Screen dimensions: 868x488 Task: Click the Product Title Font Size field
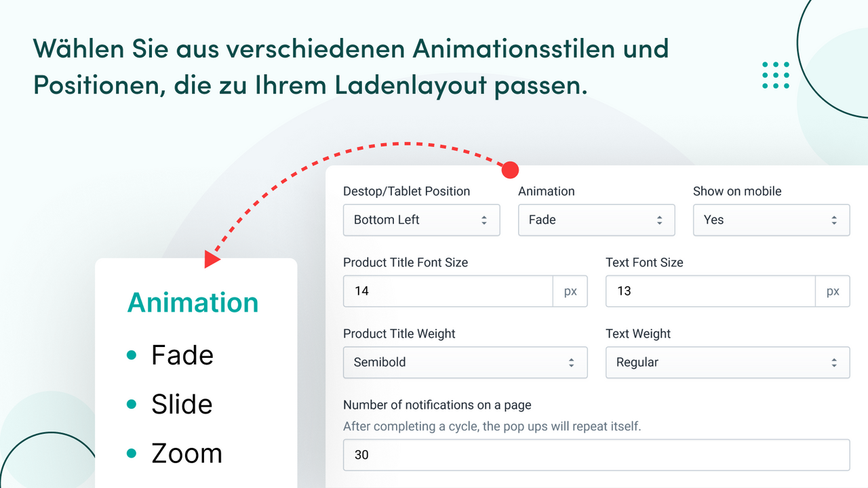tap(448, 291)
